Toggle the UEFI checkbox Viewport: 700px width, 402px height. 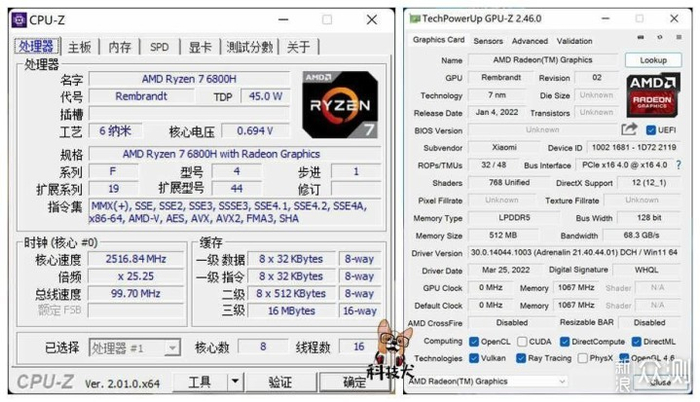tap(650, 130)
